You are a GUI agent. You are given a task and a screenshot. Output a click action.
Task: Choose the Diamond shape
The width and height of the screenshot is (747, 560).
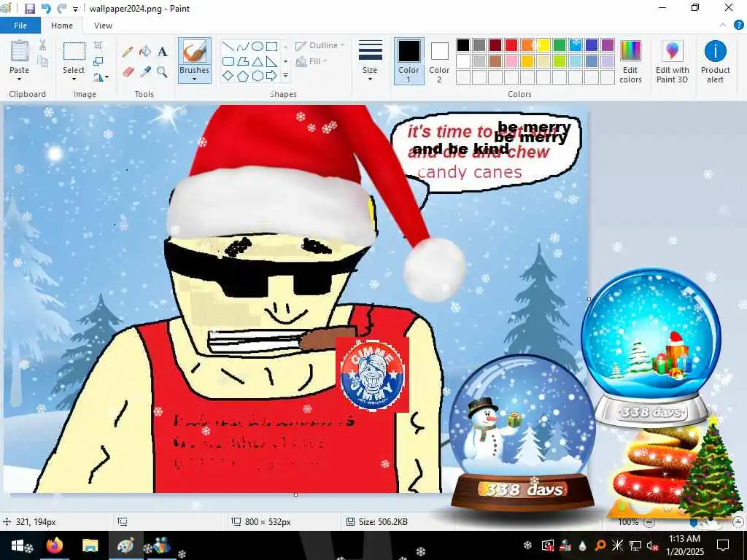coord(228,76)
